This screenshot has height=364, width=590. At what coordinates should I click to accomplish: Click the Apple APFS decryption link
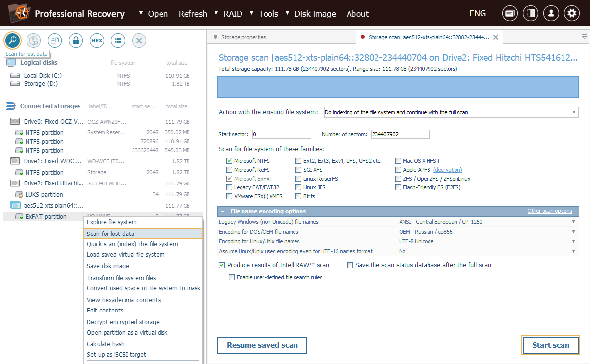[x=448, y=170]
